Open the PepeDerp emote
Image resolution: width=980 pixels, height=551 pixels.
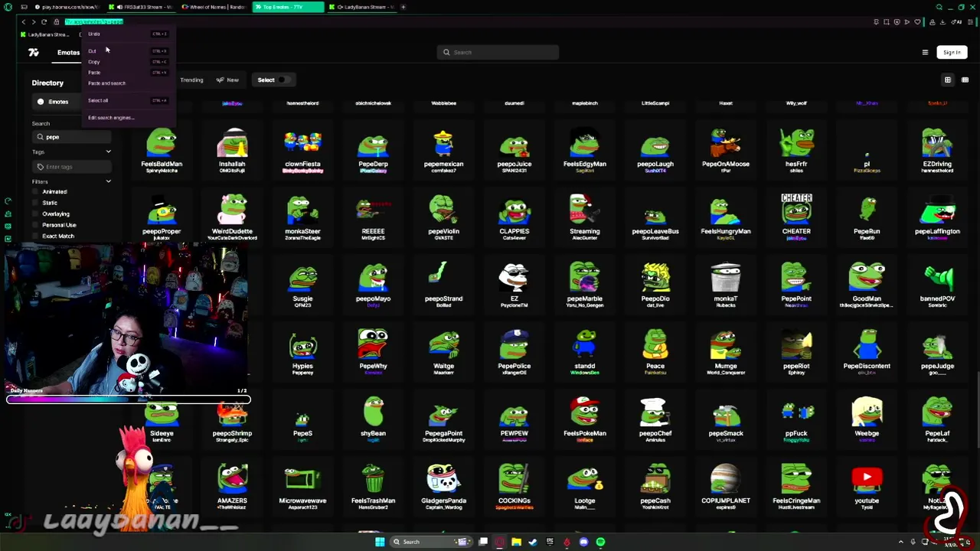pyautogui.click(x=373, y=149)
